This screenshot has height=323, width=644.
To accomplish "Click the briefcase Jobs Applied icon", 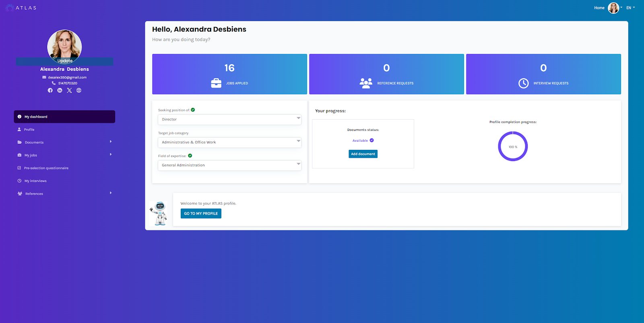I will point(216,83).
